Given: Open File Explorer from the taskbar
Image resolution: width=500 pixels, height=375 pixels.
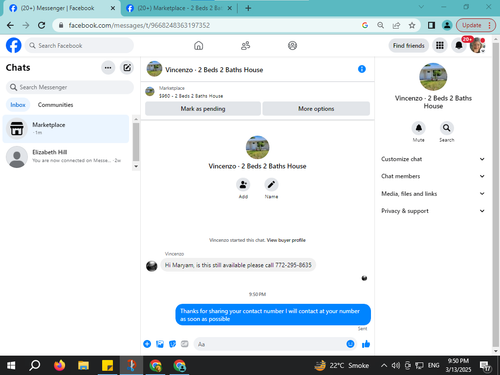Looking at the screenshot, I should 83,366.
